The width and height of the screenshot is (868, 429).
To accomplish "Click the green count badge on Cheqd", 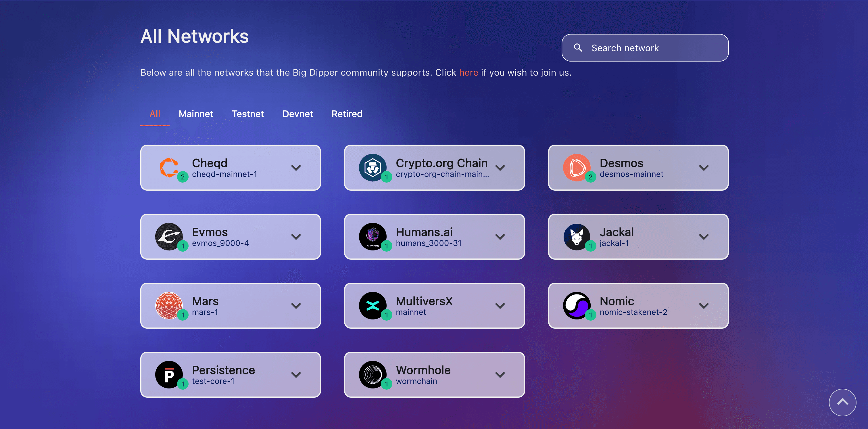I will [x=183, y=177].
